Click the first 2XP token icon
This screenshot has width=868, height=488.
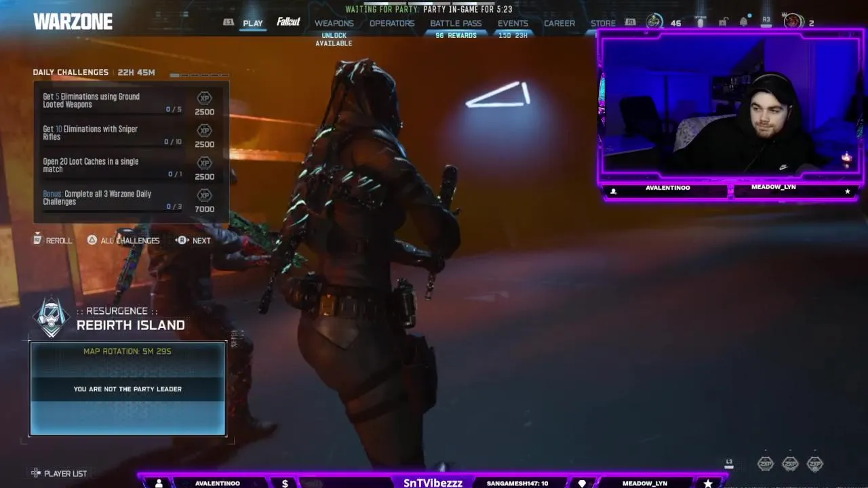(765, 464)
